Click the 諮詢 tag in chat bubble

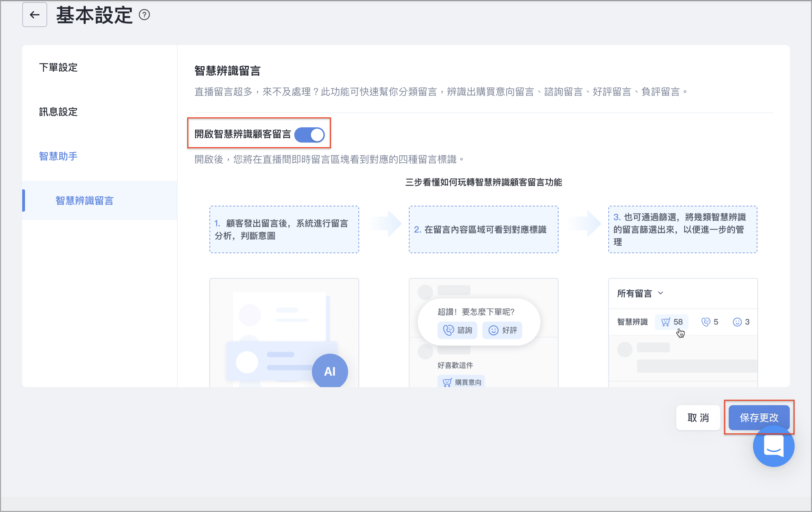[457, 330]
